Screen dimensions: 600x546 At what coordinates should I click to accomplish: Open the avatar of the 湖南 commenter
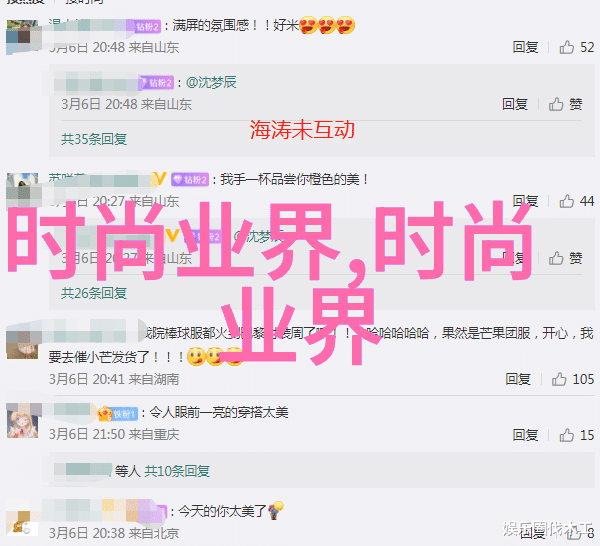(x=22, y=343)
